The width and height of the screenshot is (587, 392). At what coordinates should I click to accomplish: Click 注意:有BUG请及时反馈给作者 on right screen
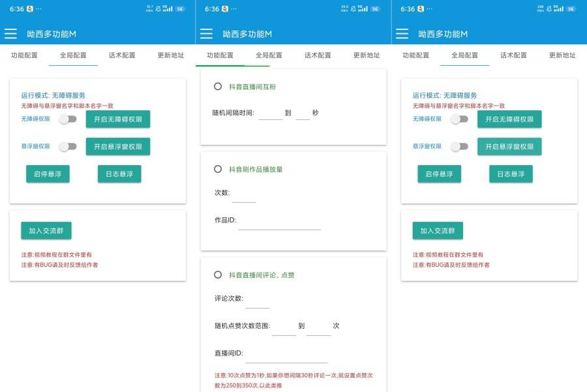pyautogui.click(x=451, y=265)
